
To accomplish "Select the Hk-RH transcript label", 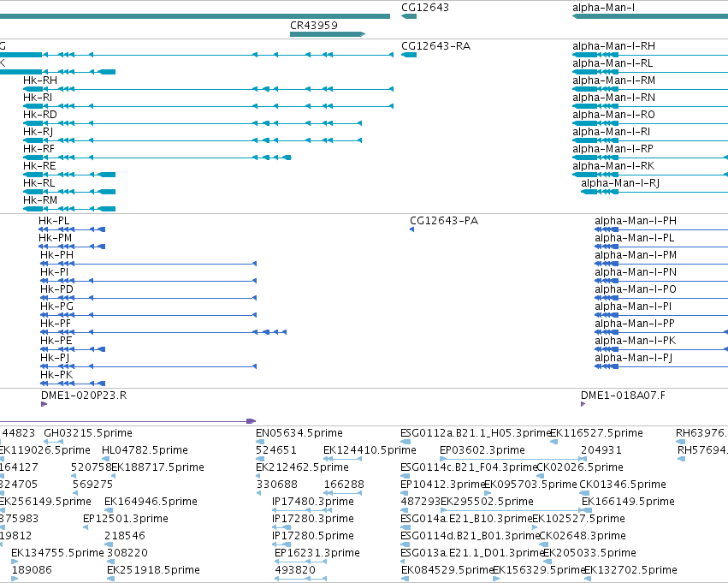I will click(40, 80).
